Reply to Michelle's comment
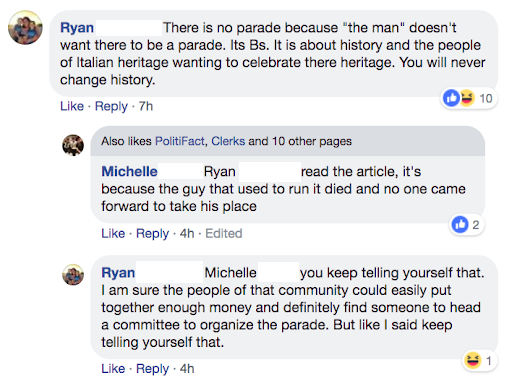Screen dimensions: 512x386 pyautogui.click(x=153, y=234)
